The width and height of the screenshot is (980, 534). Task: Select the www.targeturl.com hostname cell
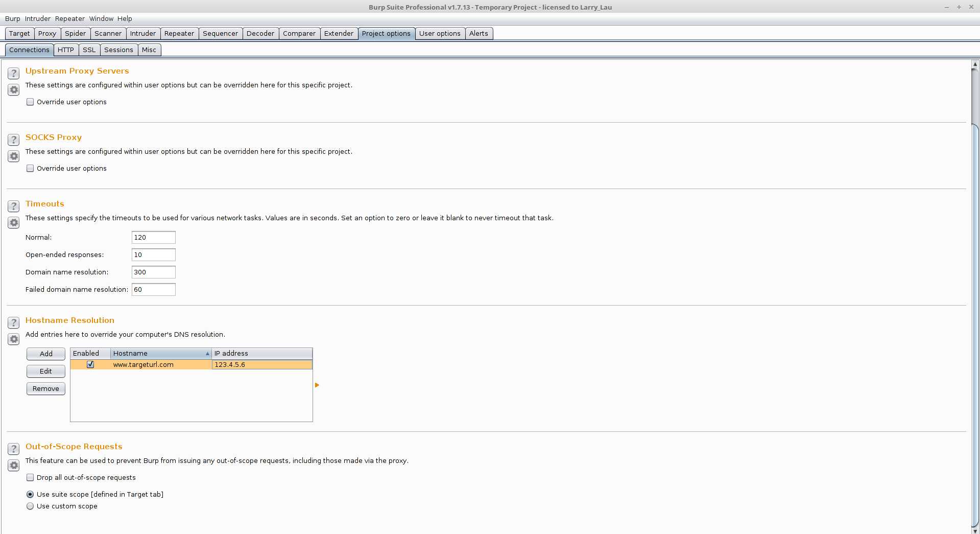(161, 364)
